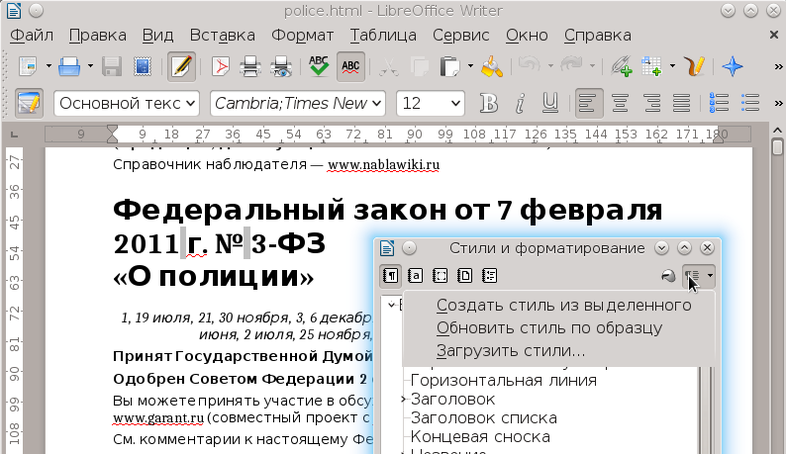Click the Redo arrow icon

pos(571,65)
